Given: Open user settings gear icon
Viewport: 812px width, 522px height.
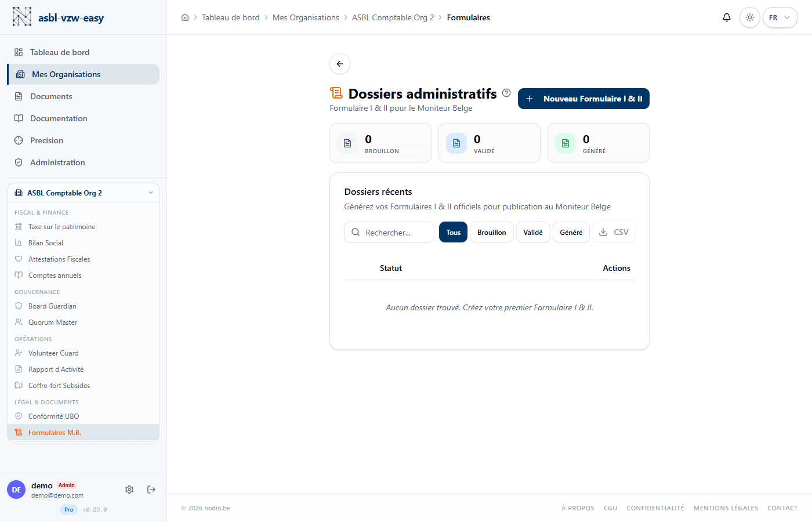Looking at the screenshot, I should (x=129, y=490).
